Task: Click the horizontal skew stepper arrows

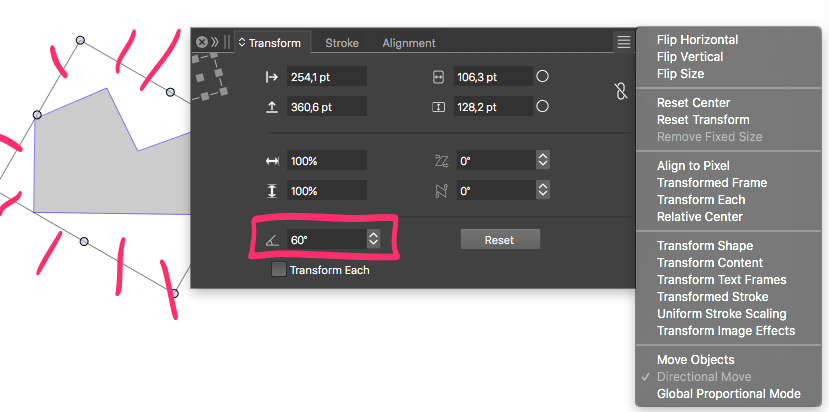Action: pos(542,160)
